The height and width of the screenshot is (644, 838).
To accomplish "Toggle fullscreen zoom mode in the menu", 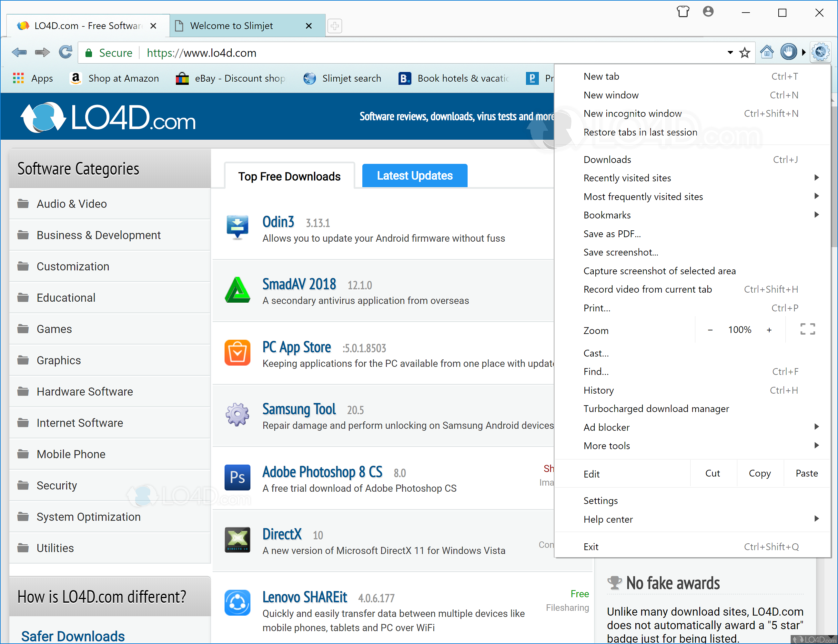I will 807,329.
